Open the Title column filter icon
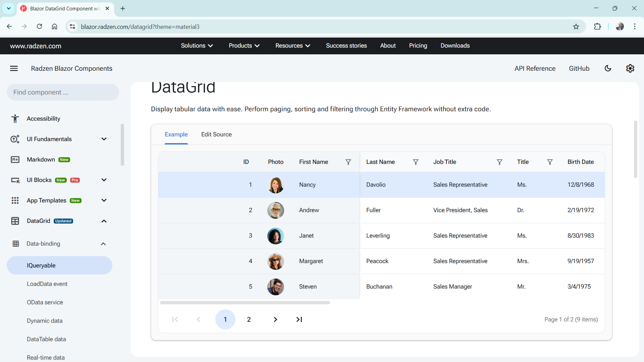This screenshot has width=644, height=362. [550, 162]
